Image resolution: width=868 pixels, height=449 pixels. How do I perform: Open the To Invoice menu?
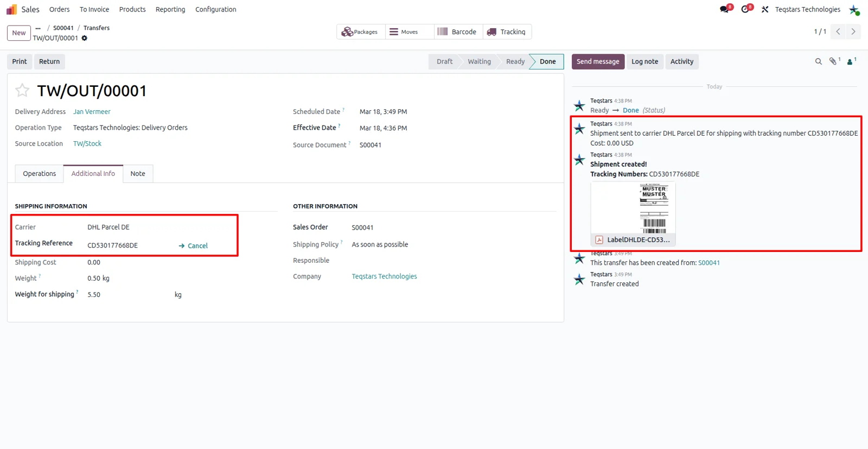click(94, 9)
